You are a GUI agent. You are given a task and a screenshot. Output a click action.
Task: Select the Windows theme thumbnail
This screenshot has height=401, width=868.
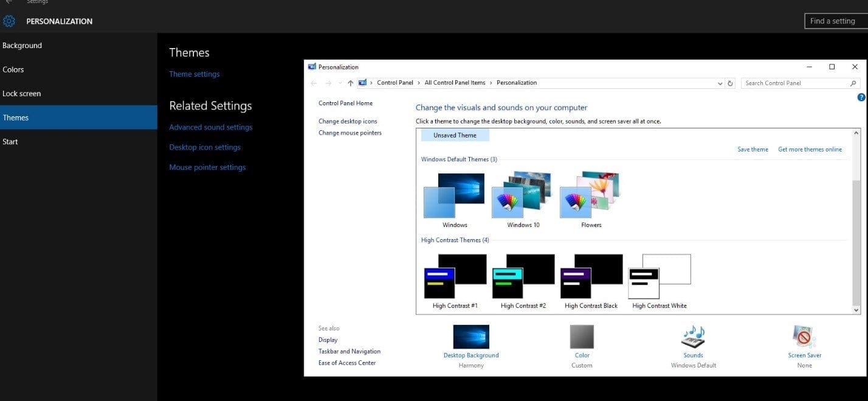(x=454, y=195)
